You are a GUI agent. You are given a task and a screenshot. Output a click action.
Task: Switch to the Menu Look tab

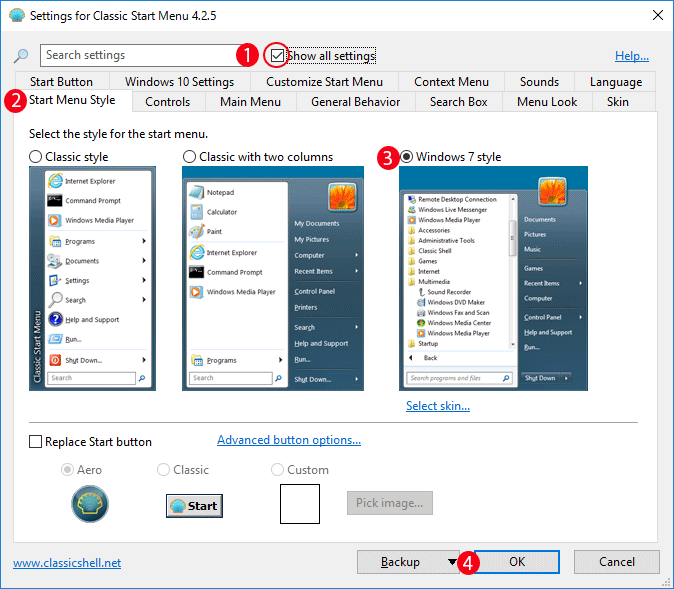547,102
